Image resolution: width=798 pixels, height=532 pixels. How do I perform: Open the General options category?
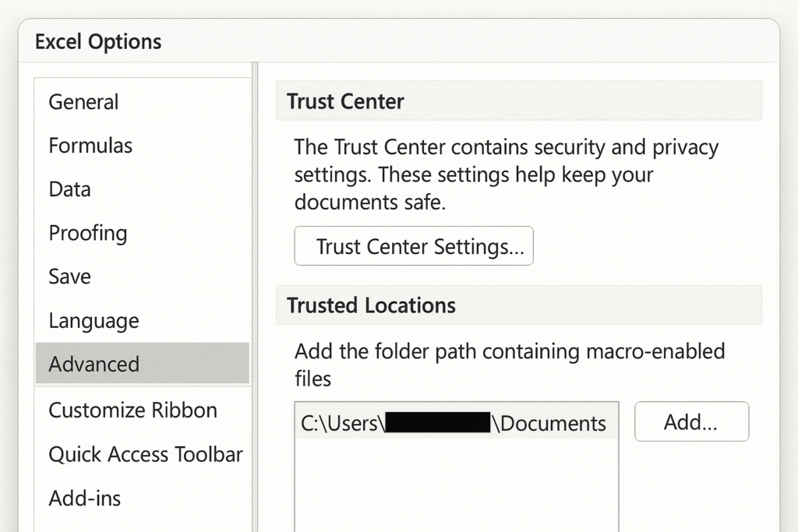pyautogui.click(x=83, y=102)
